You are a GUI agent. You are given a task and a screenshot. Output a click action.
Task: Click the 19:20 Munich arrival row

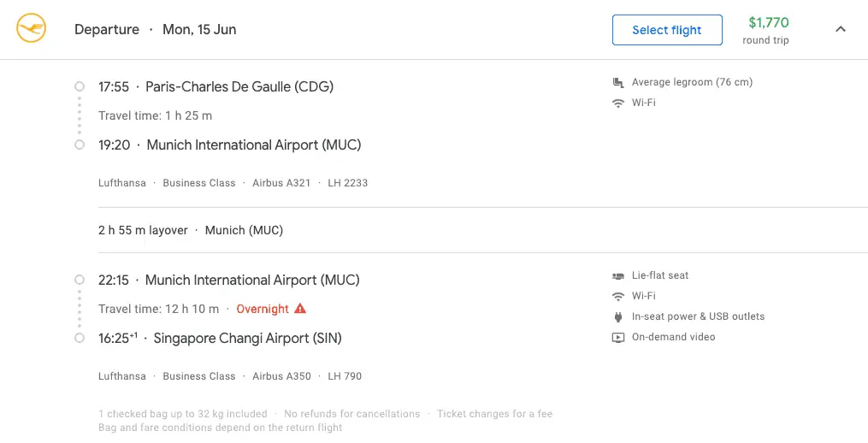pos(229,145)
